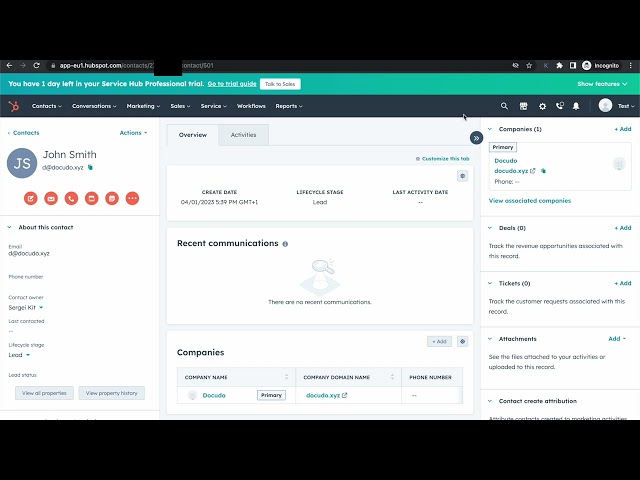Screen dimensions: 640x480
Task: Open the Sales menu
Action: pos(180,106)
